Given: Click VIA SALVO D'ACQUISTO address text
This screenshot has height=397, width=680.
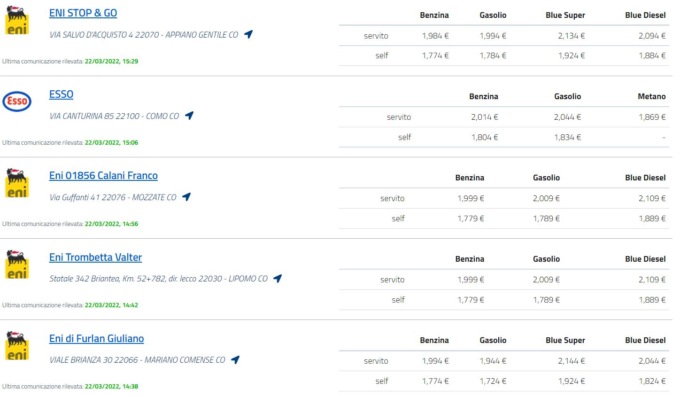Looking at the screenshot, I should (x=144, y=34).
